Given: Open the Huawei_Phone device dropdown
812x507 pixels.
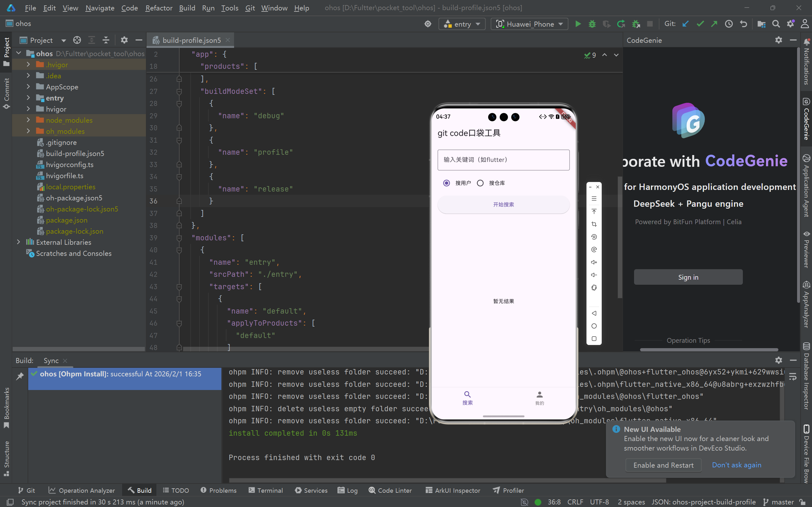Looking at the screenshot, I should tap(529, 24).
